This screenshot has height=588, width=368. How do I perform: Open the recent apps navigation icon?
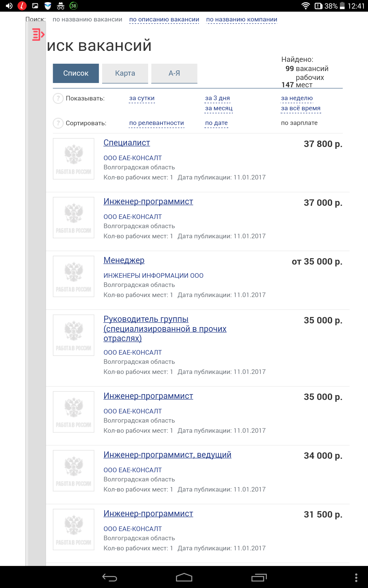point(259,577)
